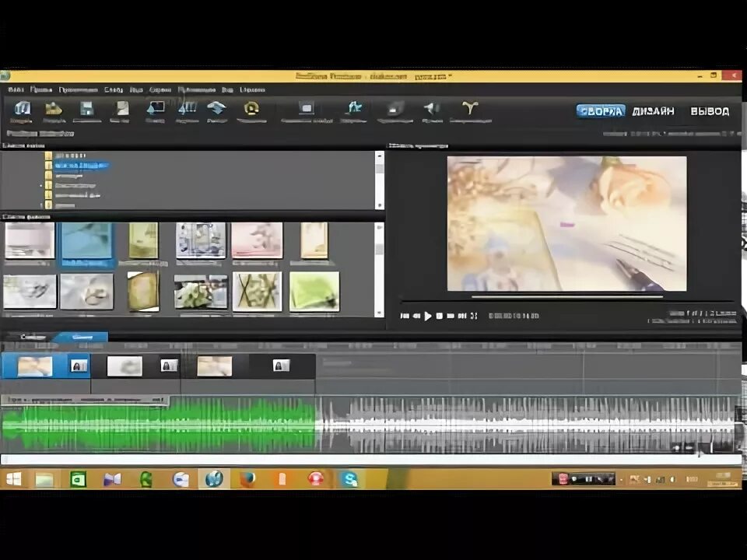Click the Windows Start button on taskbar
747x560 pixels.
[x=14, y=478]
